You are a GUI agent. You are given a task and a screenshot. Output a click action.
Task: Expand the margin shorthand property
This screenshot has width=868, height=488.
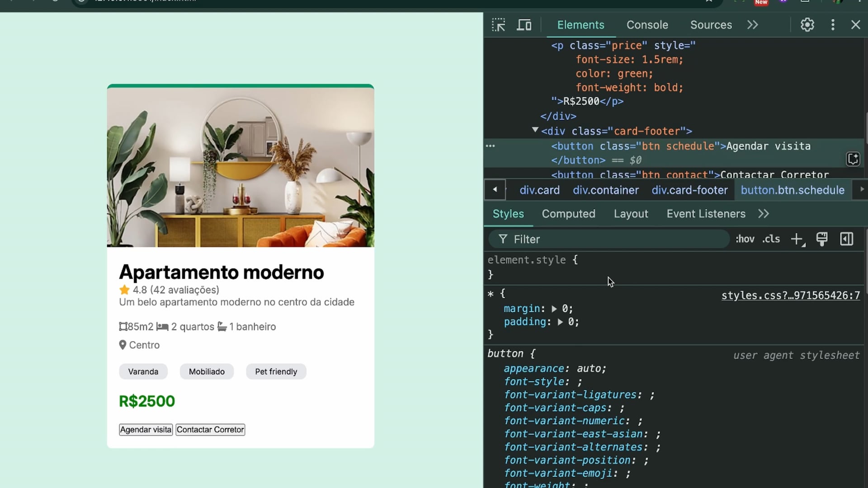[554, 309]
